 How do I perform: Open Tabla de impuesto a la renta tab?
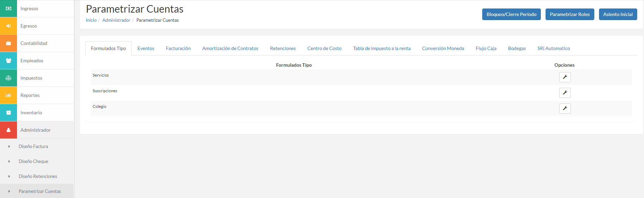[x=382, y=48]
